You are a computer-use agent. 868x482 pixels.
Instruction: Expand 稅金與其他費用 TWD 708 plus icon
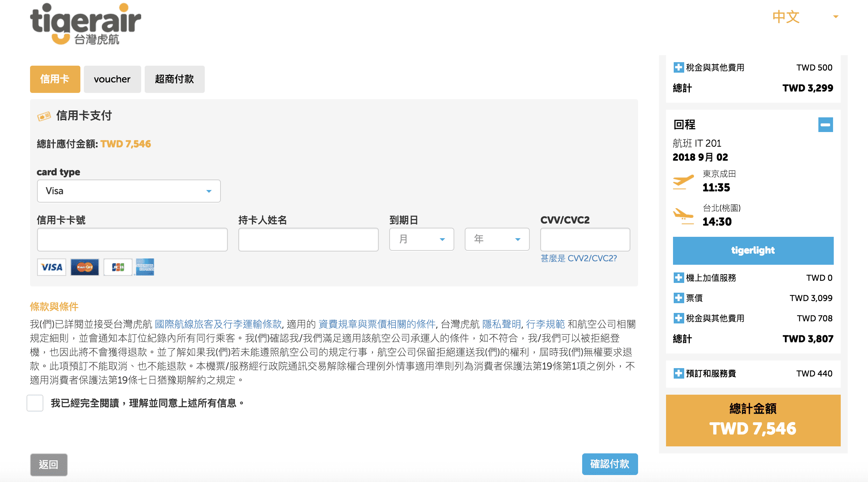point(678,318)
